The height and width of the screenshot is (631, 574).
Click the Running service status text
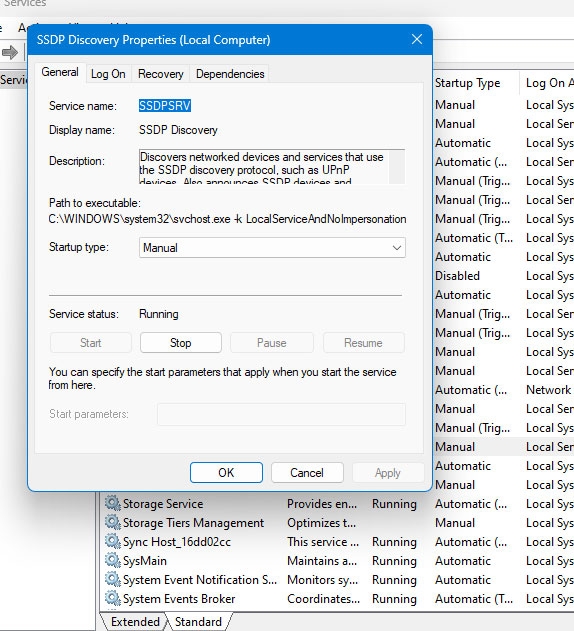coord(159,314)
